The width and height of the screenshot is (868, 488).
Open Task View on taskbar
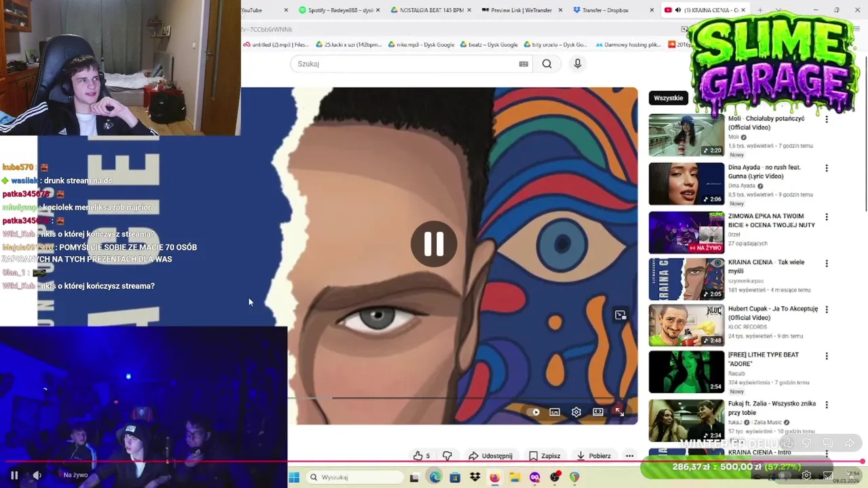pyautogui.click(x=414, y=477)
